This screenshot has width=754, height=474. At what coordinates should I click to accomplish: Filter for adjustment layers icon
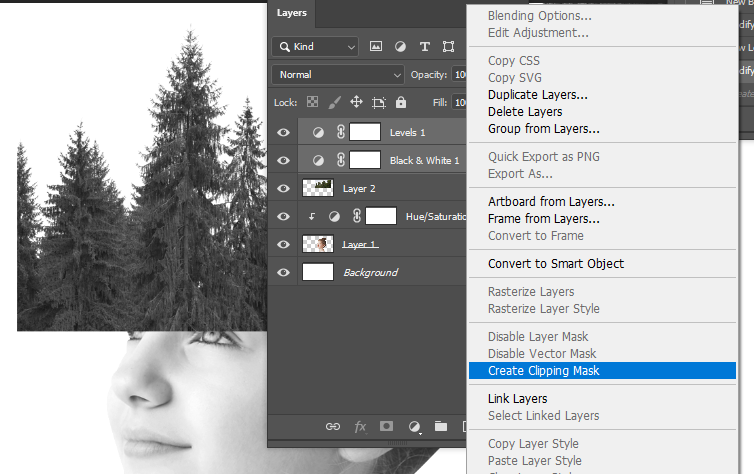tap(400, 46)
